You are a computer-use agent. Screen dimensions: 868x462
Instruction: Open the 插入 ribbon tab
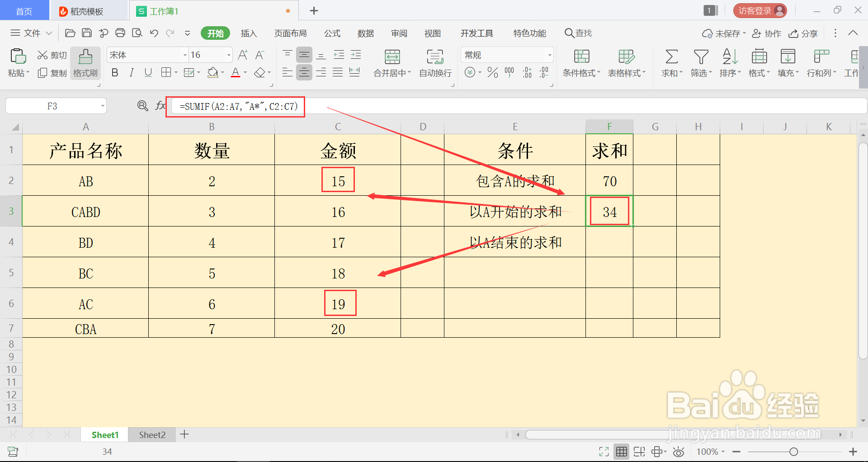click(249, 33)
